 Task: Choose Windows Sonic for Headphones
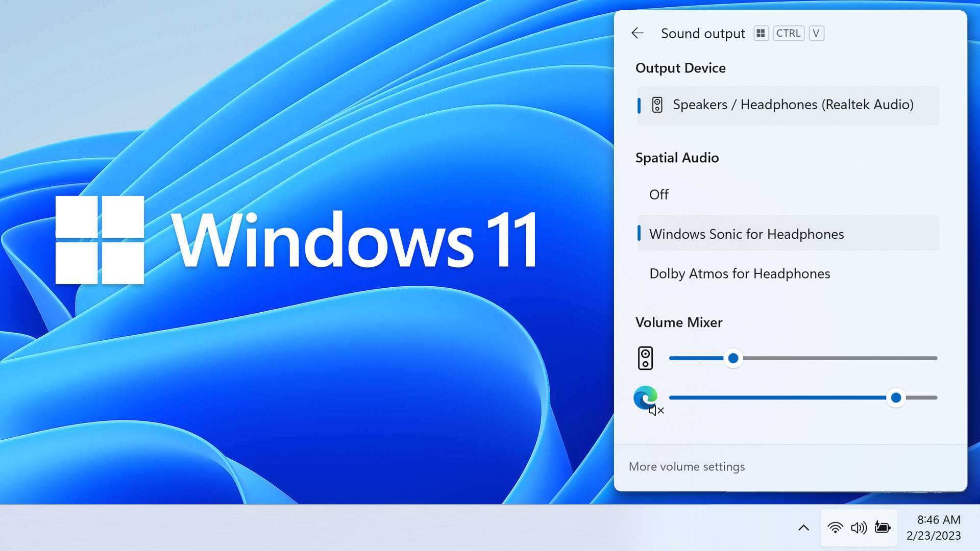tap(788, 234)
